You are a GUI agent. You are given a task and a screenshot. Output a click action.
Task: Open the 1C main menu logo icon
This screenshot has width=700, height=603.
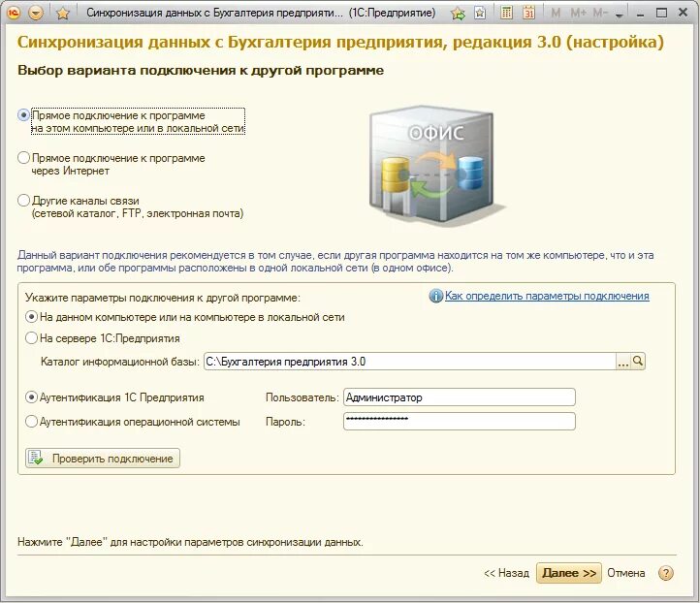(13, 13)
